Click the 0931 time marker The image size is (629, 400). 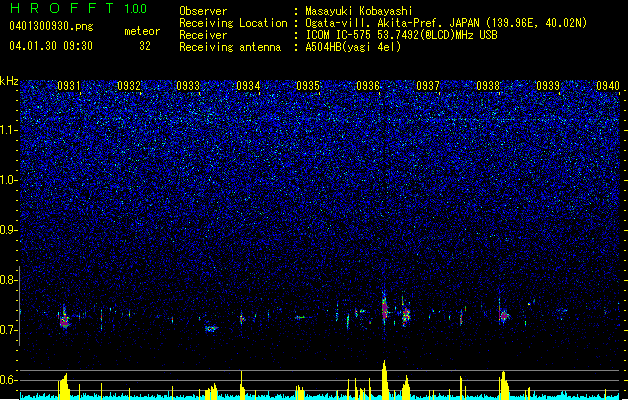point(69,86)
